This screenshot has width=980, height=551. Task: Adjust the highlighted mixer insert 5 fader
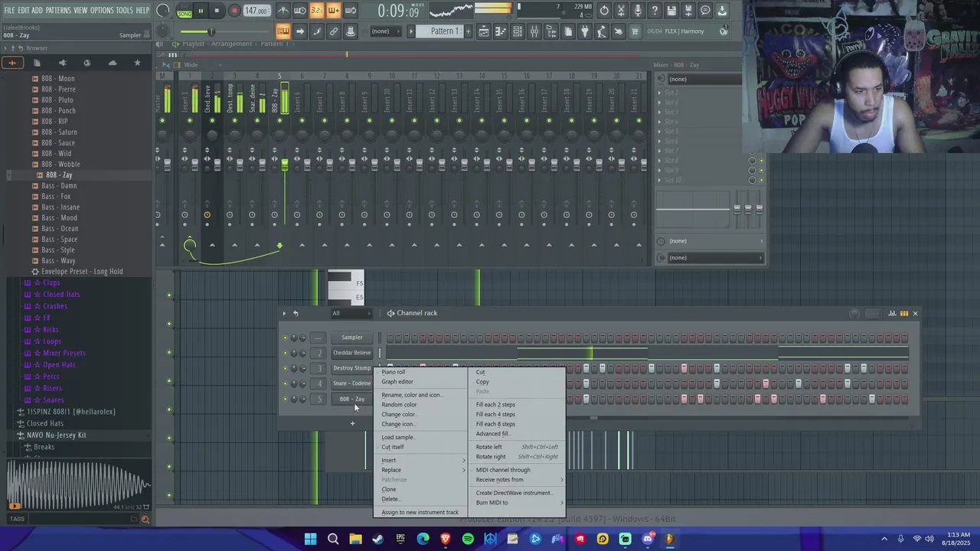[x=285, y=165]
